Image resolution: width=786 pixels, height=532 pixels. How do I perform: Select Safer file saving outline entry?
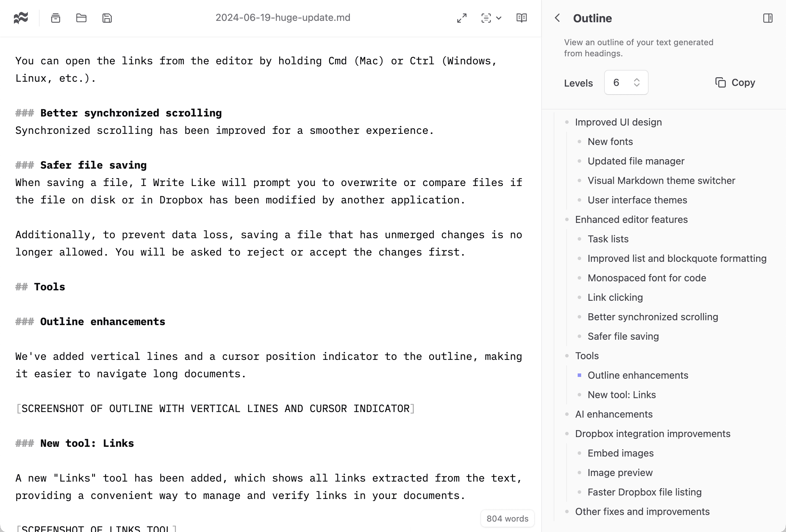(x=623, y=336)
